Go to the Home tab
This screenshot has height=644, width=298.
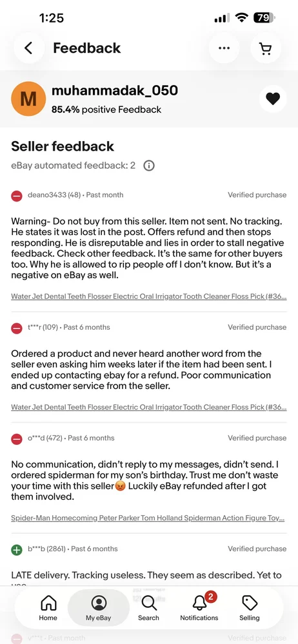click(x=48, y=608)
